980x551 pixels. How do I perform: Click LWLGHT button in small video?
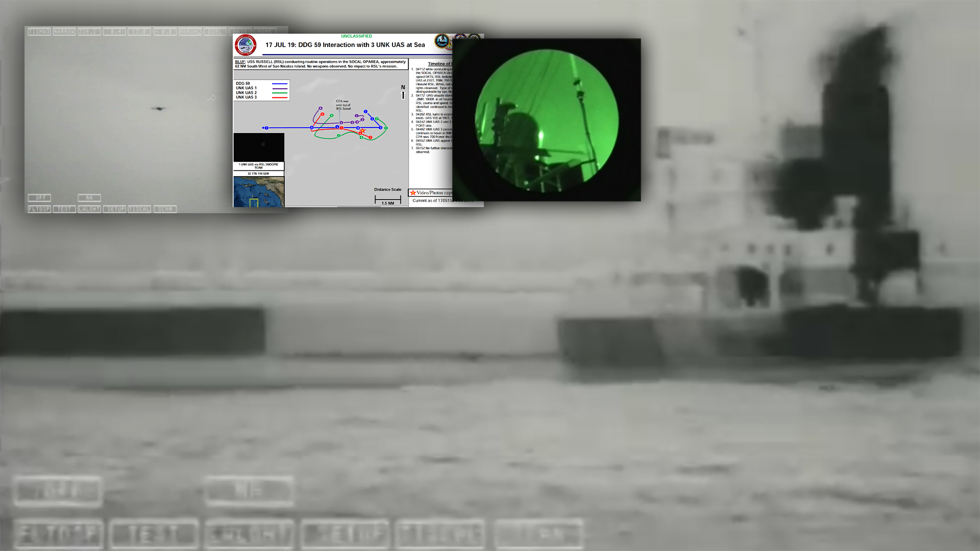89,209
